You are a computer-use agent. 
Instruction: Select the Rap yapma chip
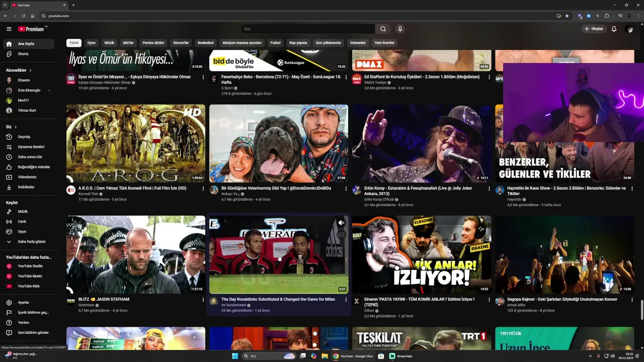(298, 43)
